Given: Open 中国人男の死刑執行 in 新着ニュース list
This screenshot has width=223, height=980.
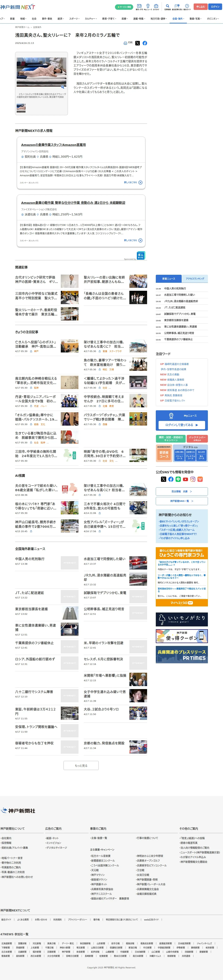Looking at the screenshot, I should (x=175, y=288).
